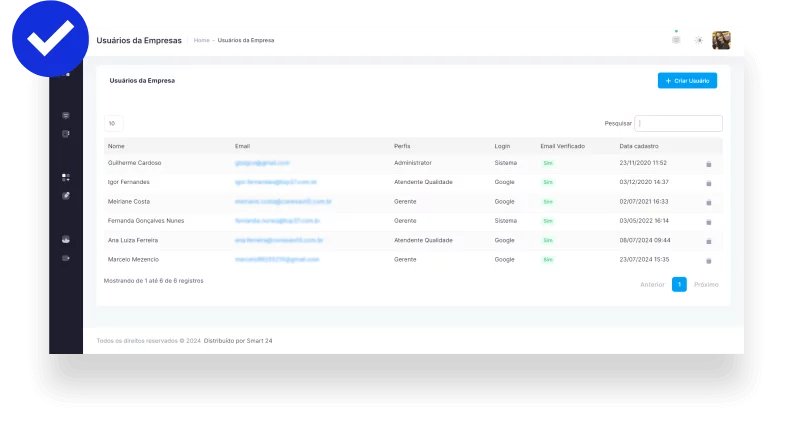Click Google login in Ana Luiza Ferreira row
Image resolution: width=794 pixels, height=437 pixels.
(504, 240)
